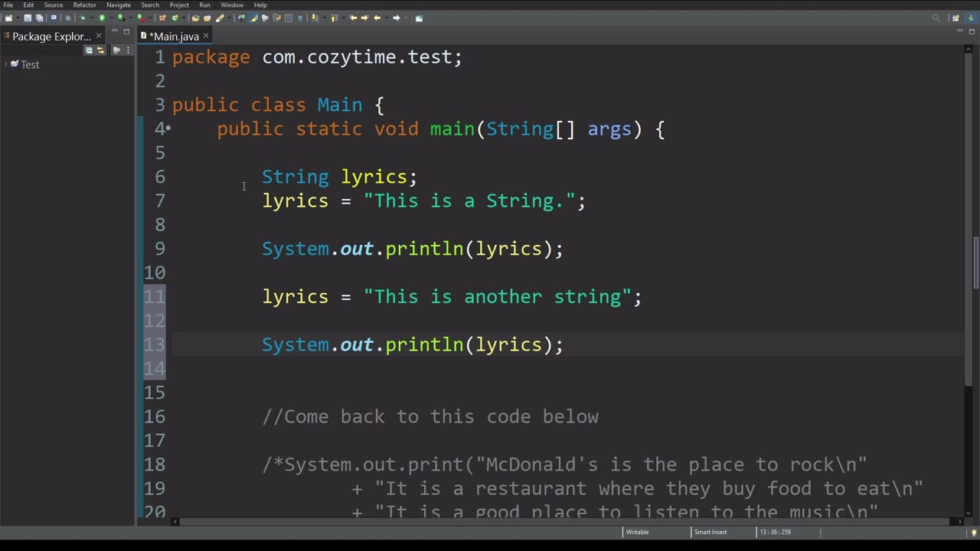
Task: Toggle Link with Editor in Package Explorer
Action: [x=100, y=51]
